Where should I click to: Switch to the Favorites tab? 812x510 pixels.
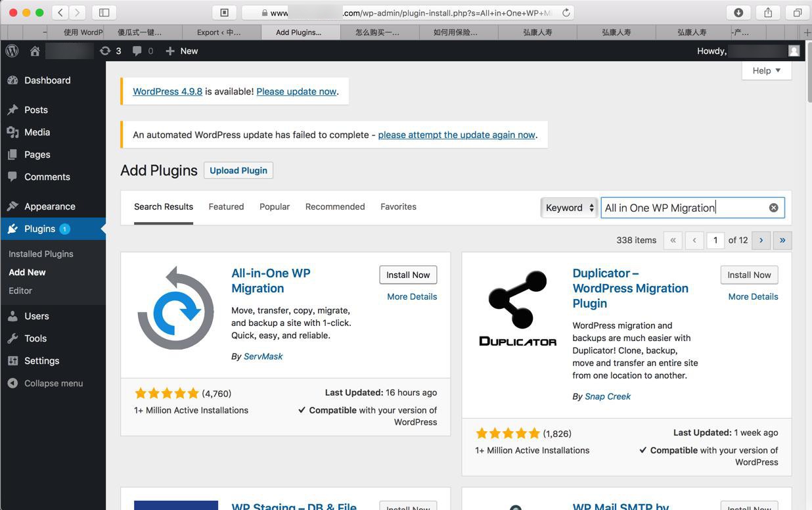(x=398, y=206)
